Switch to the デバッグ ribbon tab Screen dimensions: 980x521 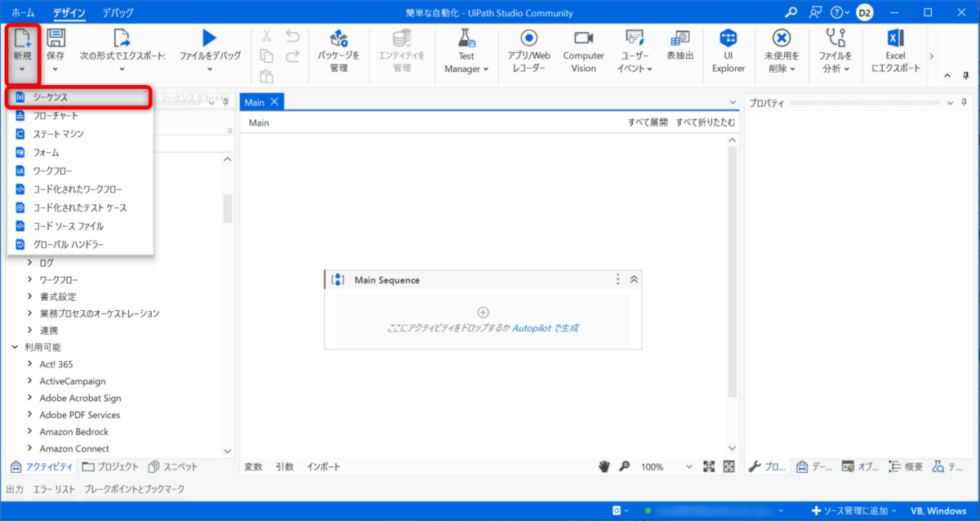[x=118, y=13]
